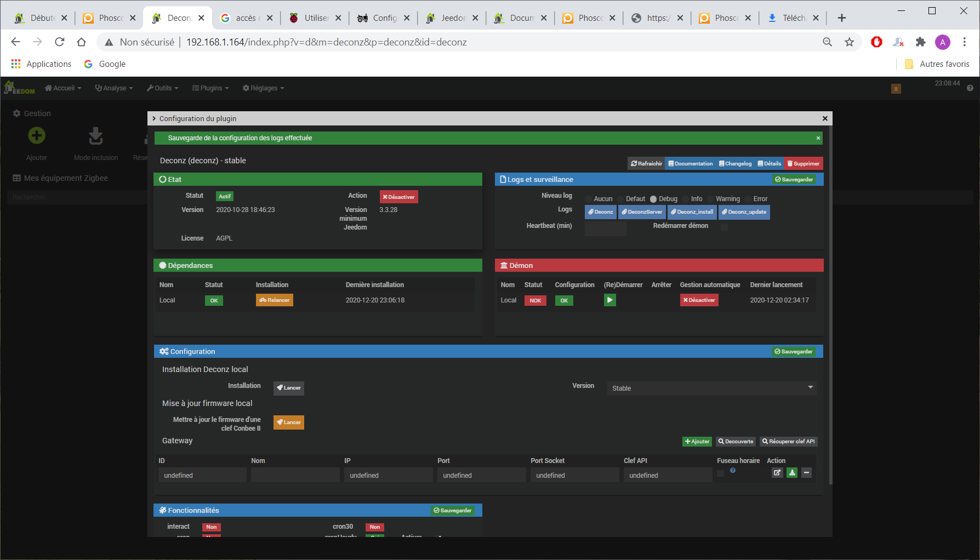Image resolution: width=980 pixels, height=560 pixels.
Task: Open a new browser tab
Action: point(841,18)
